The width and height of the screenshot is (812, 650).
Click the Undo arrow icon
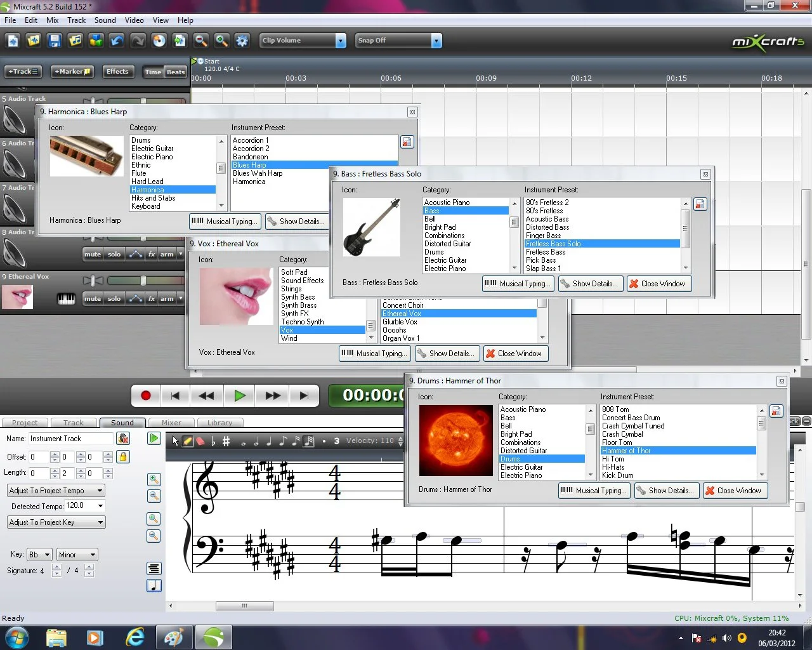[117, 41]
